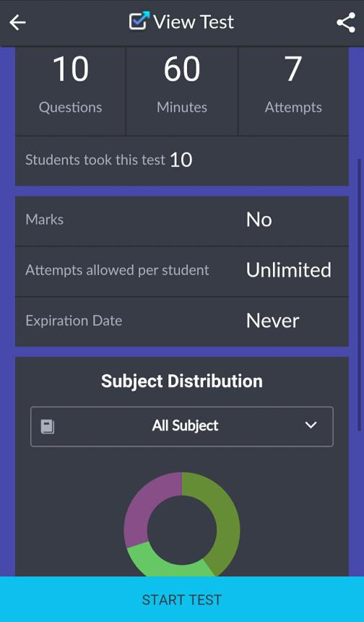Select the Expiration Date row
This screenshot has width=364, height=622.
pyautogui.click(x=182, y=321)
